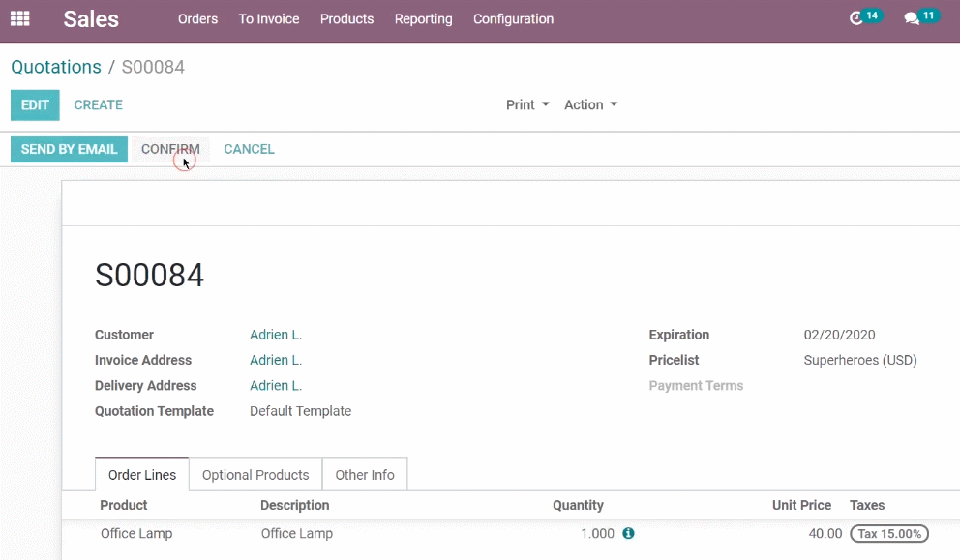Screen dimensions: 960x560
Task: Open activities clock icon with 14 badge
Action: click(x=865, y=17)
